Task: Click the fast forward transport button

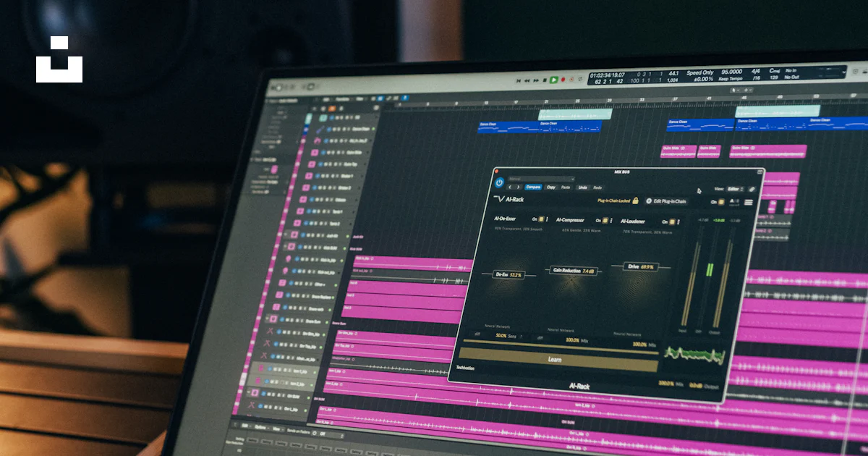Action: click(536, 80)
